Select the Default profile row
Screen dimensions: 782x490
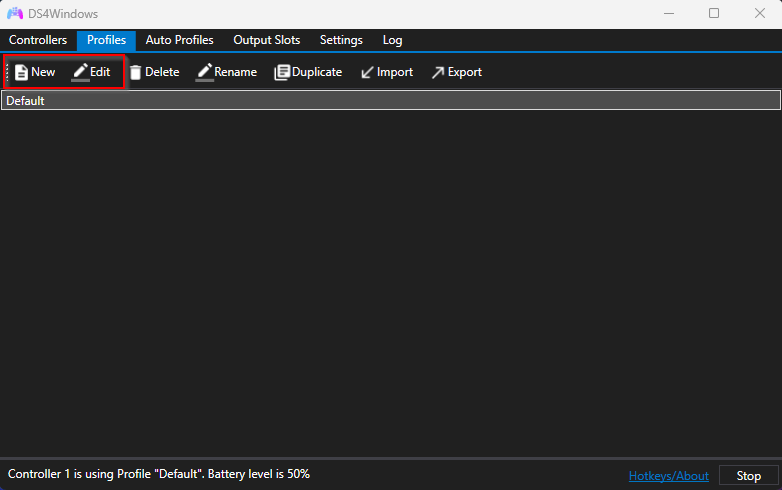(x=391, y=101)
